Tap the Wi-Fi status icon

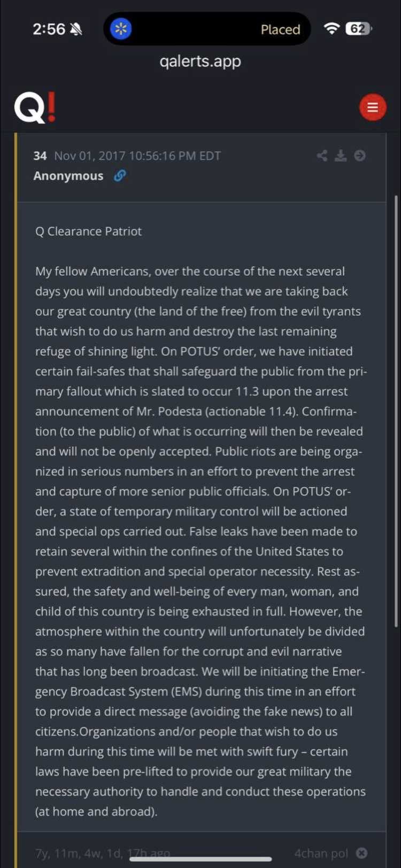pos(331,28)
